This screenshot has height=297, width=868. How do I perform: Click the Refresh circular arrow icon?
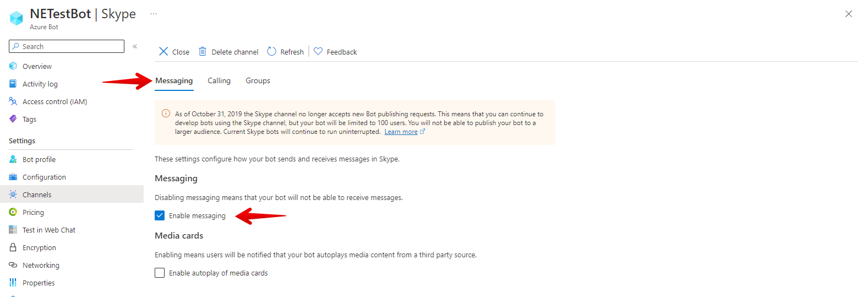pyautogui.click(x=271, y=51)
